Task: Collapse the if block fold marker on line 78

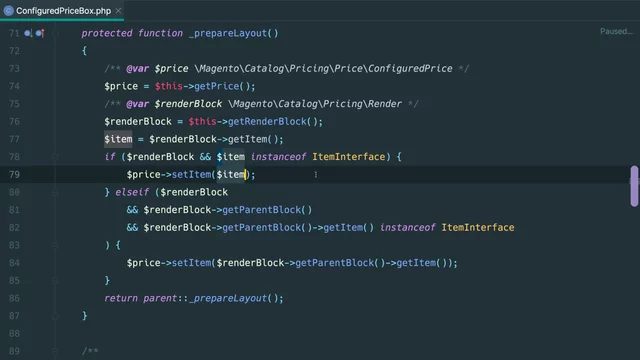Action: coord(55,157)
